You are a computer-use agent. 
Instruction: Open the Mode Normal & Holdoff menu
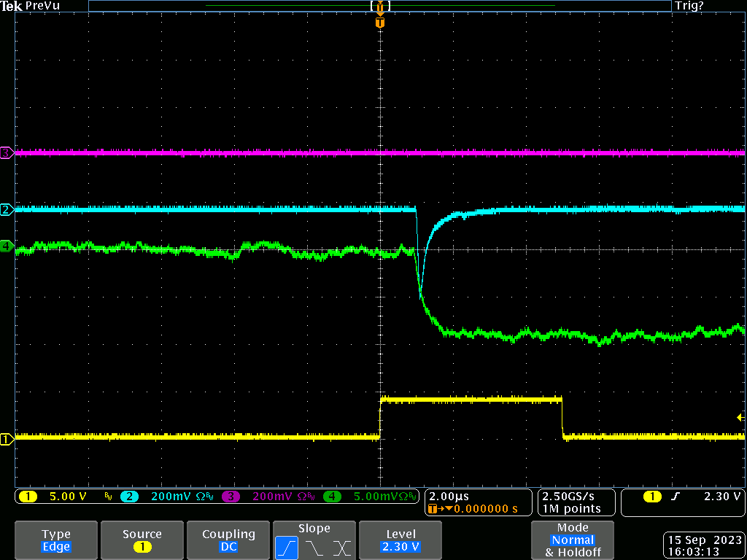coord(573,540)
